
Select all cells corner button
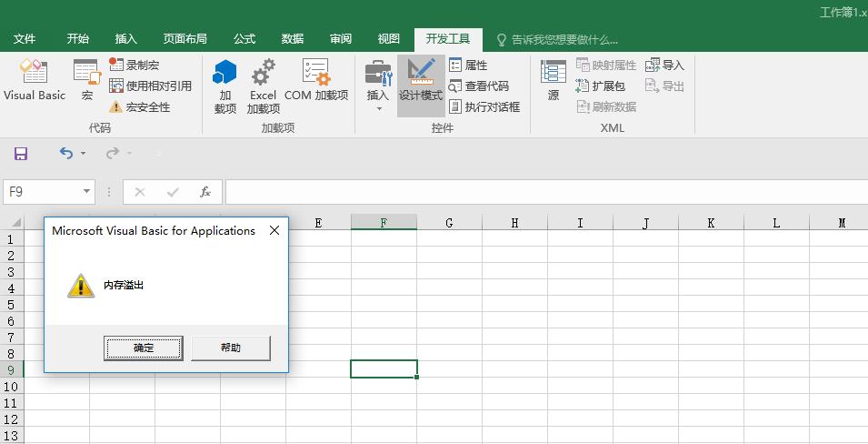pos(12,223)
